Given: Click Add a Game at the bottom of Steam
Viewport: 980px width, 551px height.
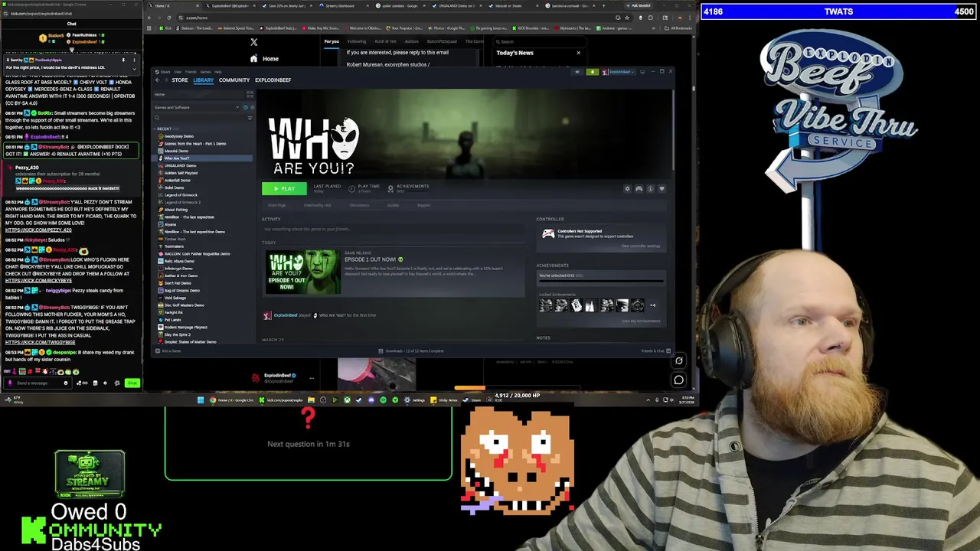Looking at the screenshot, I should click(169, 350).
